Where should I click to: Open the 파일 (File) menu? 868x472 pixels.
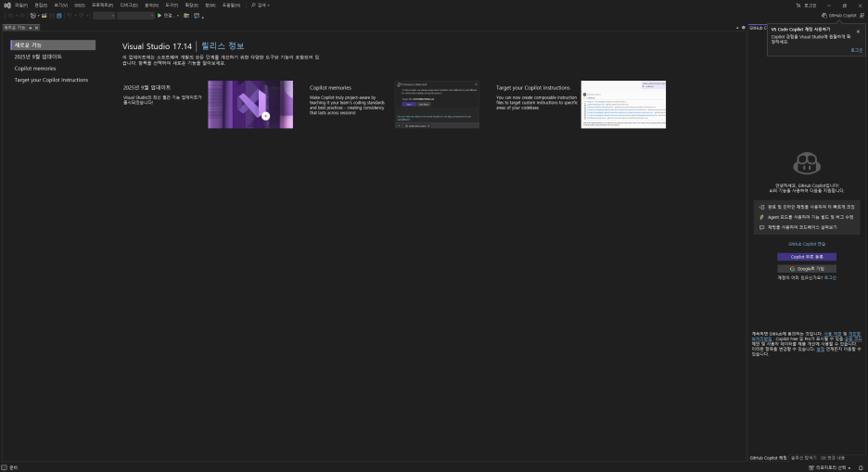(21, 5)
